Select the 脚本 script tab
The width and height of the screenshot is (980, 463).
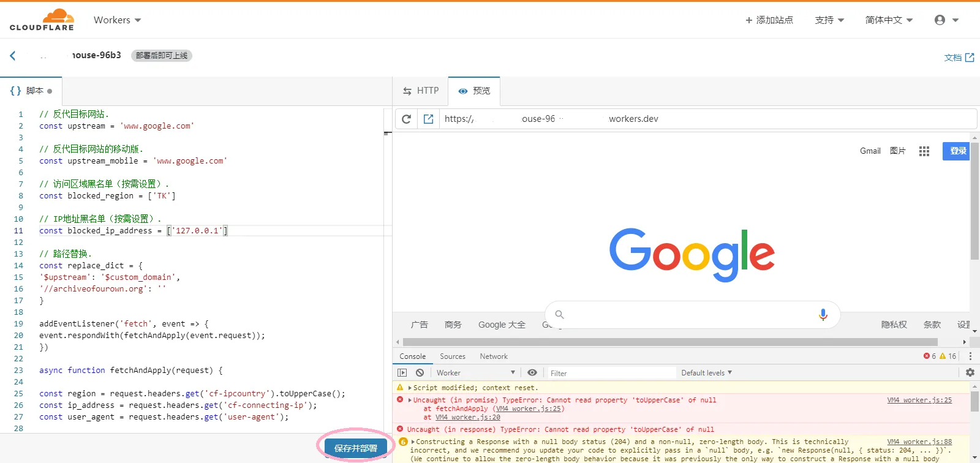pos(31,91)
